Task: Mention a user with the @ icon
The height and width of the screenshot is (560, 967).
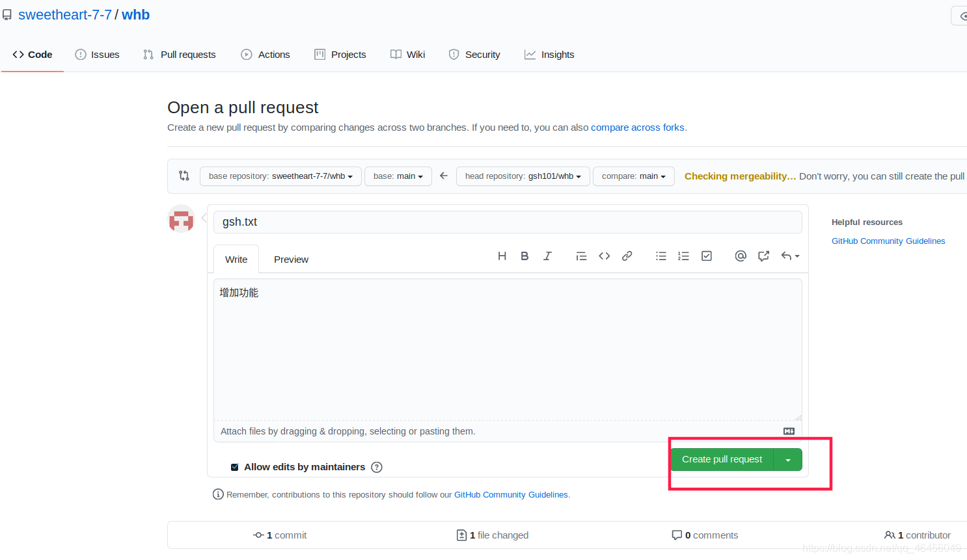Action: (x=741, y=256)
